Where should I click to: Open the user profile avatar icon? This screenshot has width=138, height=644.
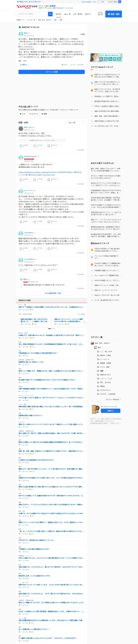pos(100,14)
